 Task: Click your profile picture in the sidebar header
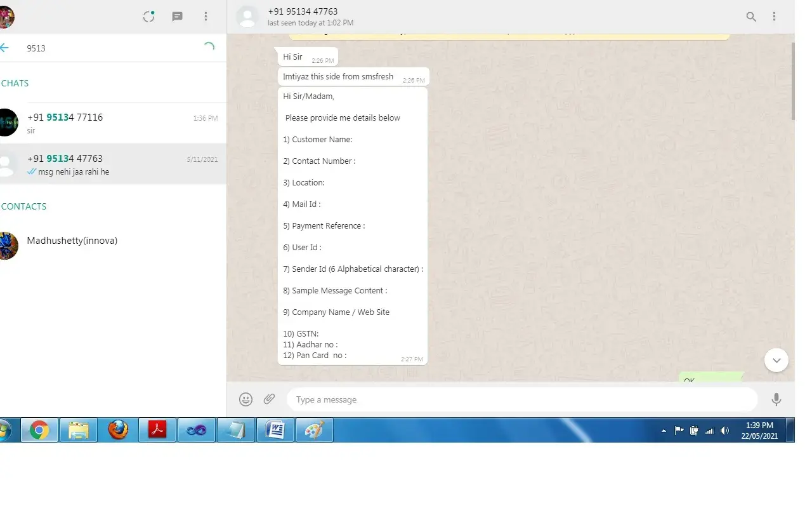coord(6,17)
